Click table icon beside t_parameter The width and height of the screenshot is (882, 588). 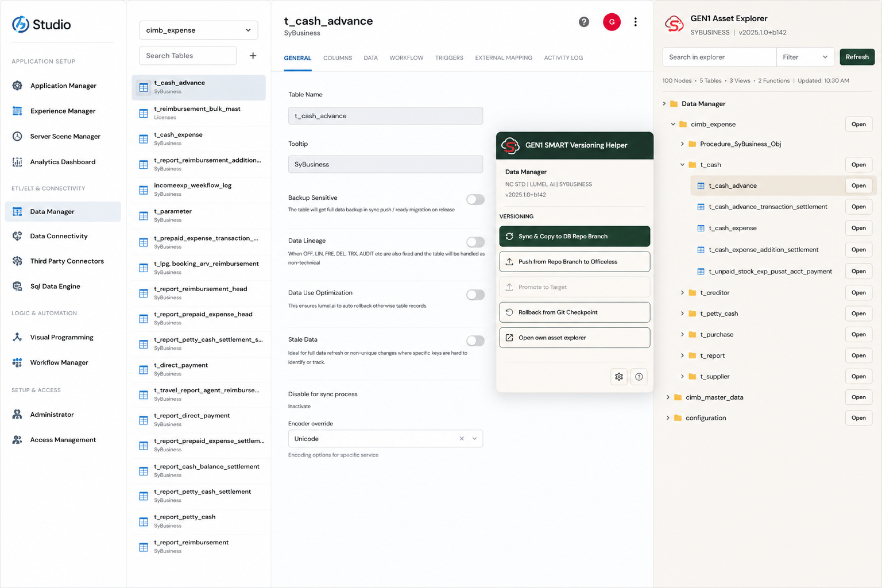point(144,216)
